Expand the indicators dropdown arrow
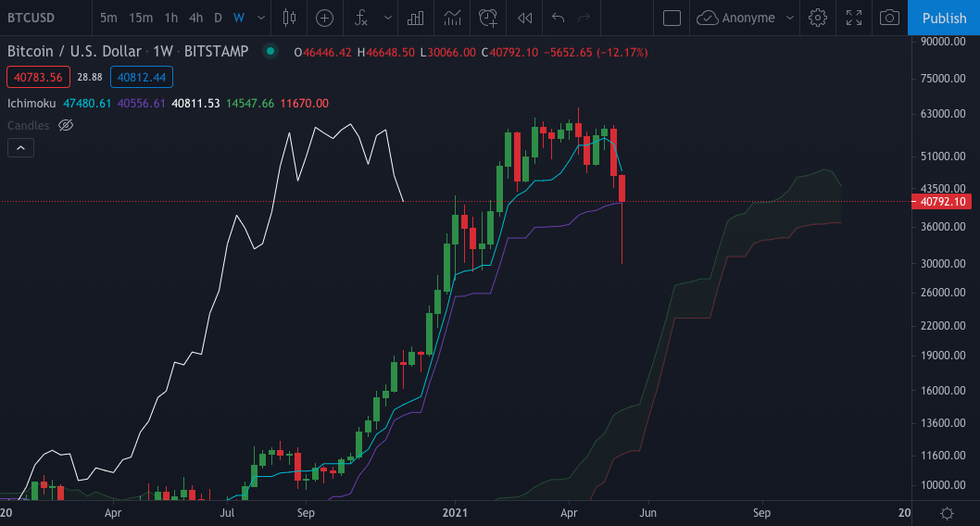The width and height of the screenshot is (980, 526). click(x=387, y=18)
